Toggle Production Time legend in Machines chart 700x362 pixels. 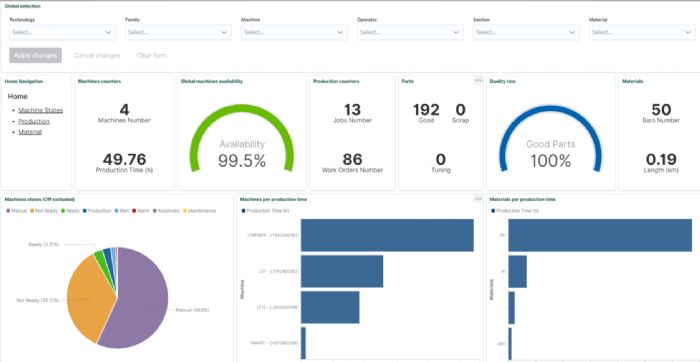pos(265,211)
